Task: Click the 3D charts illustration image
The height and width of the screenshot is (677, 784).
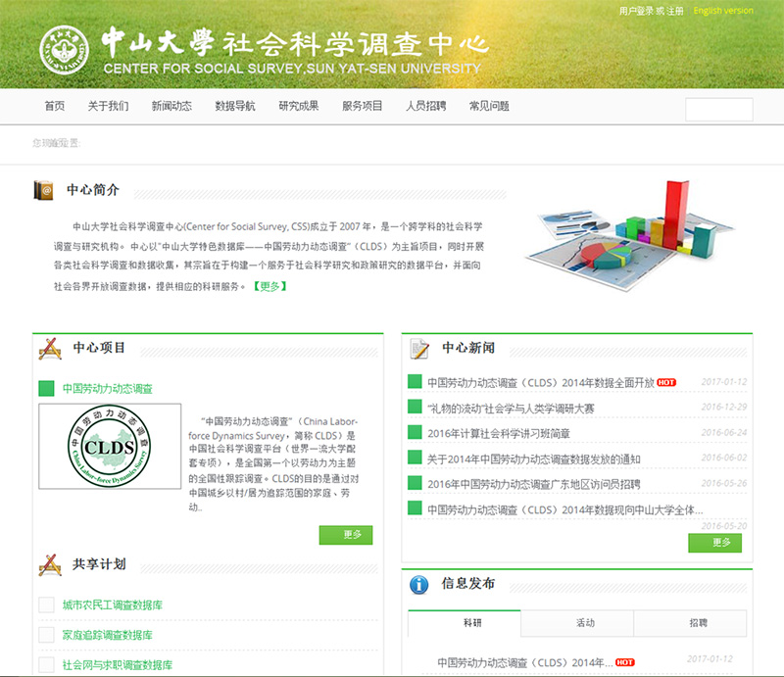Action: [629, 235]
